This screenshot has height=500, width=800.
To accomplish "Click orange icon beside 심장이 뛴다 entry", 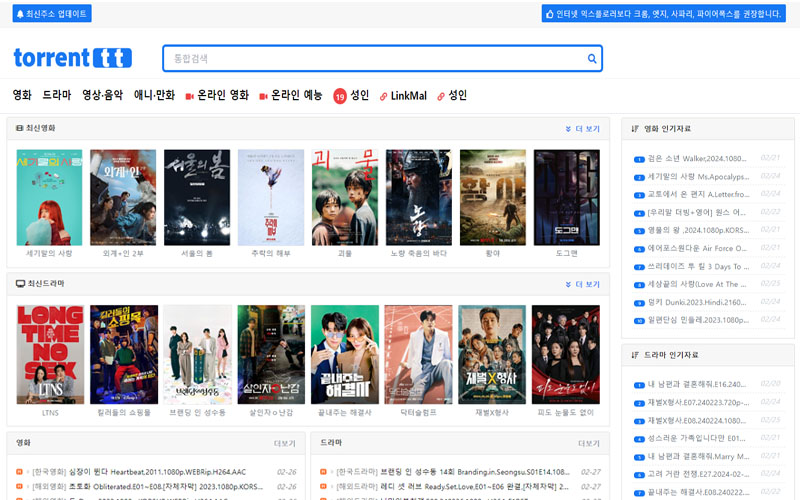I will point(19,472).
